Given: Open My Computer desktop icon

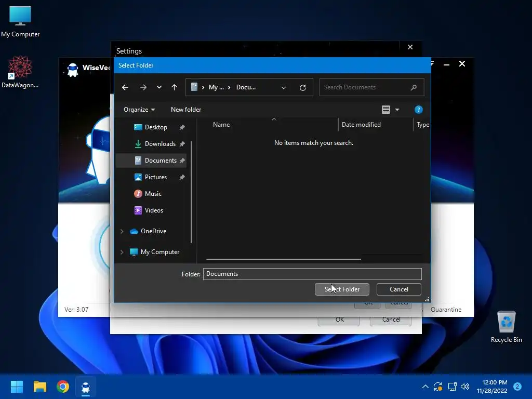Looking at the screenshot, I should click(20, 21).
